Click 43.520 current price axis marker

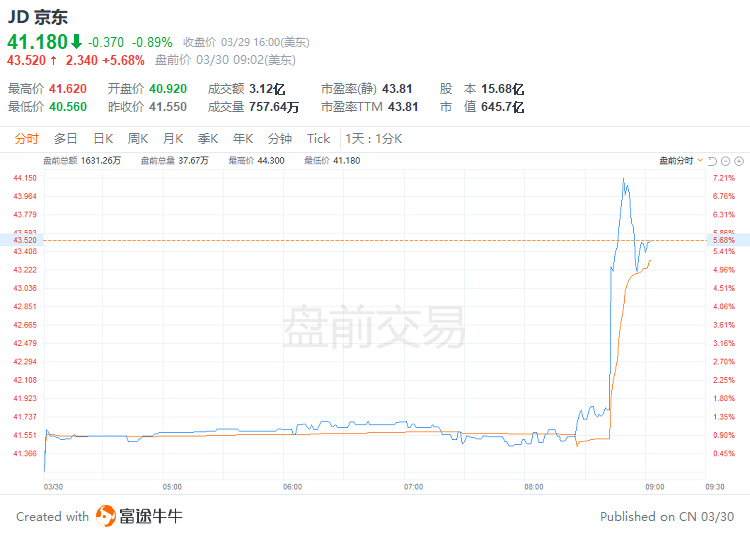(x=22, y=240)
